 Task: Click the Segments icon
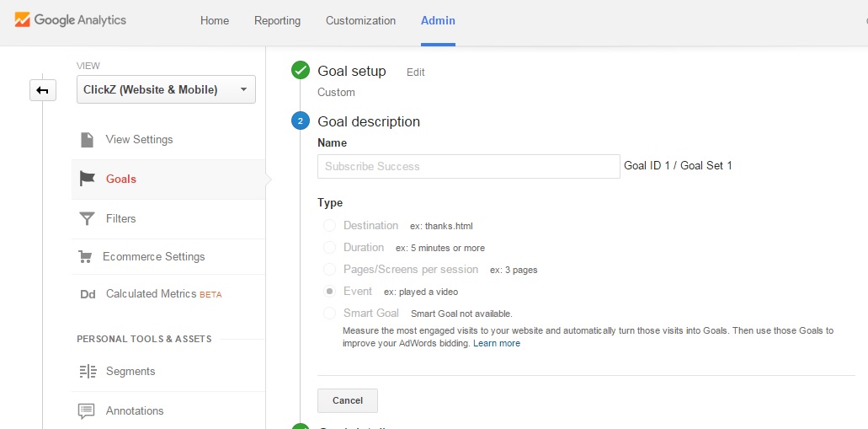pyautogui.click(x=88, y=372)
